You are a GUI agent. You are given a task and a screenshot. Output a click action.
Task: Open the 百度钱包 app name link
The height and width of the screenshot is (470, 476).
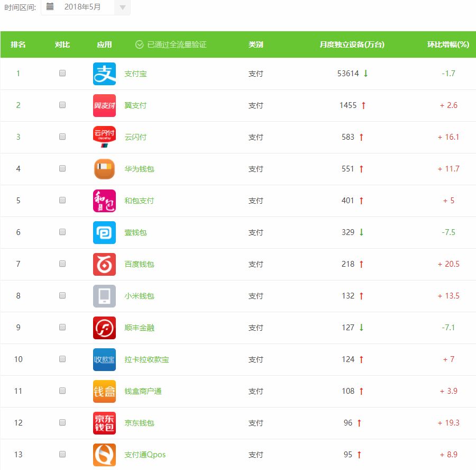[x=139, y=264]
